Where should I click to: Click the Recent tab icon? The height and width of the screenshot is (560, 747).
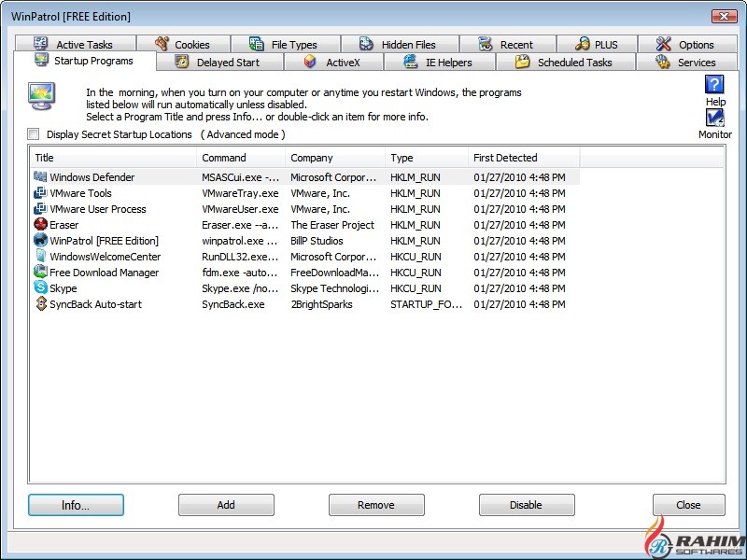coord(485,44)
